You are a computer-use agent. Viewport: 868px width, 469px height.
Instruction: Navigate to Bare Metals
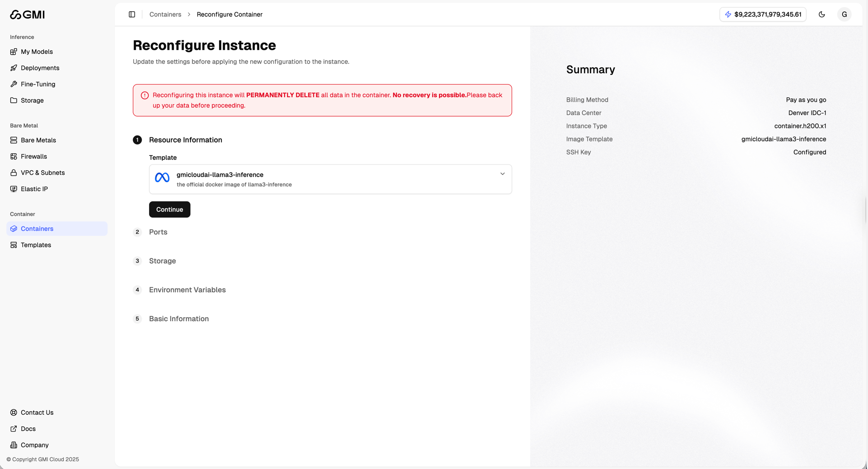pyautogui.click(x=57, y=140)
